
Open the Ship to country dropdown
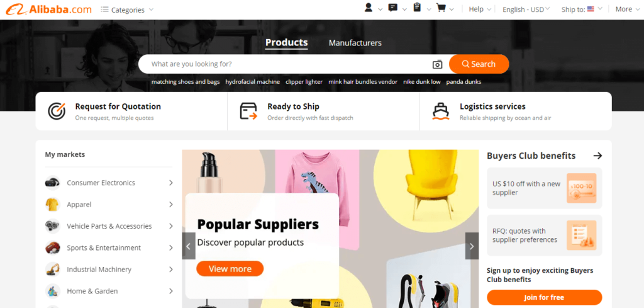coord(582,9)
